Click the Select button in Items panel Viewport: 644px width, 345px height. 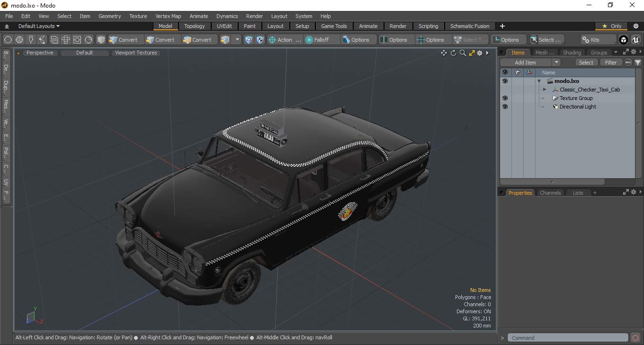click(586, 63)
